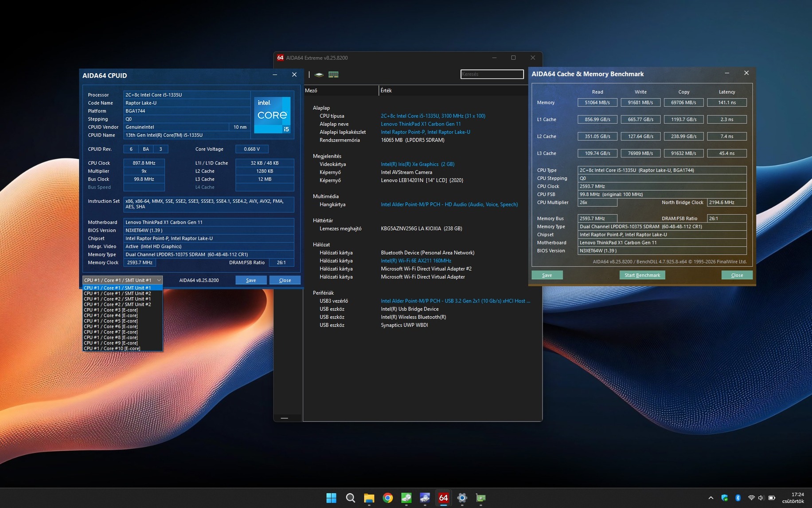Open File Explorer from the taskbar
Screen dimensions: 812x508
click(x=369, y=498)
